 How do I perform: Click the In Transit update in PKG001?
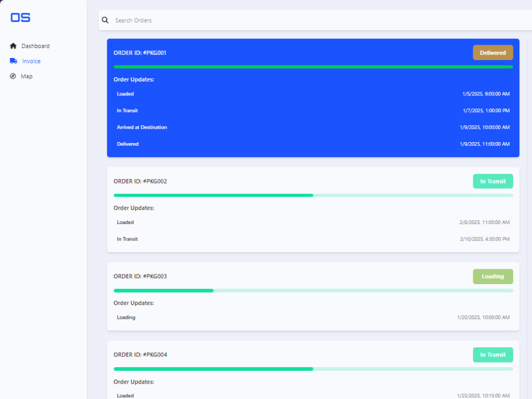click(127, 110)
